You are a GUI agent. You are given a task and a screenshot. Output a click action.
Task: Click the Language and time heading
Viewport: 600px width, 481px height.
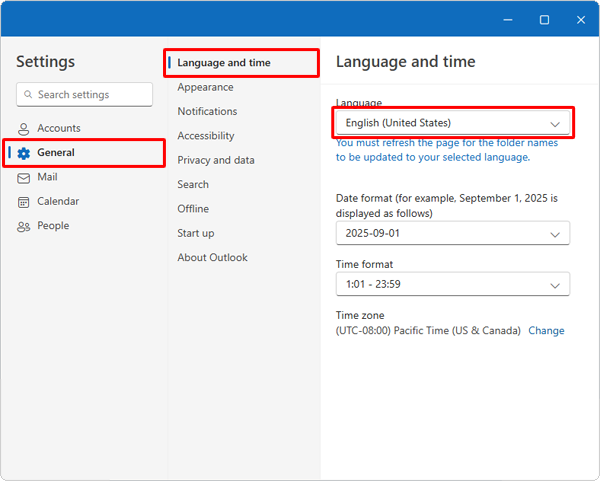[x=406, y=62]
